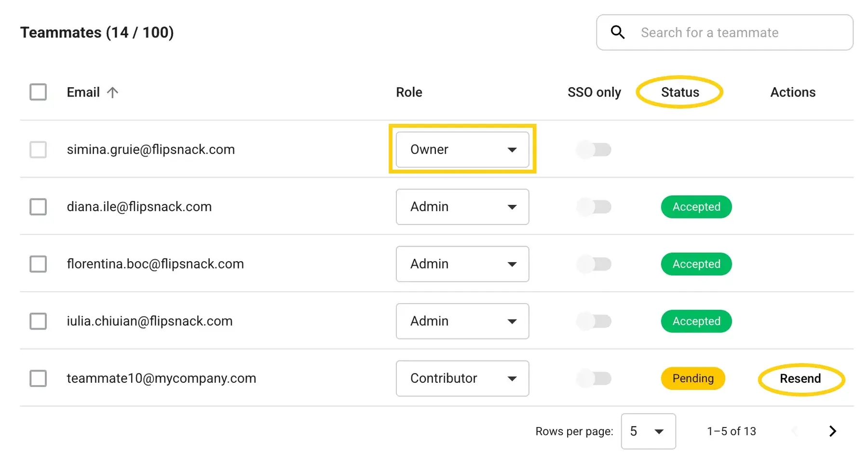
Task: Go to next page of teammates
Action: click(x=832, y=431)
